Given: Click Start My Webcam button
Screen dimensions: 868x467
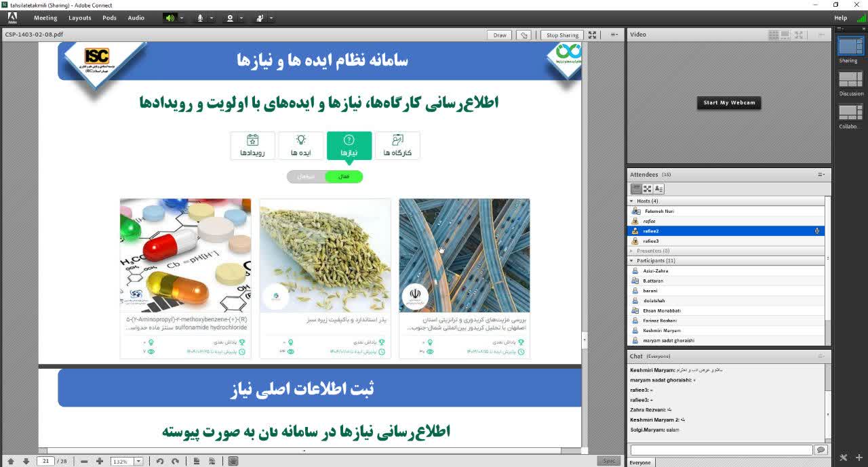Looking at the screenshot, I should (x=729, y=103).
